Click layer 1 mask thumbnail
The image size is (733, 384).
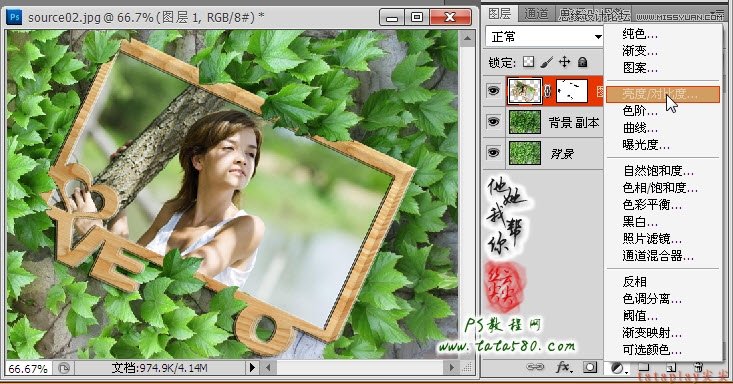tap(572, 91)
